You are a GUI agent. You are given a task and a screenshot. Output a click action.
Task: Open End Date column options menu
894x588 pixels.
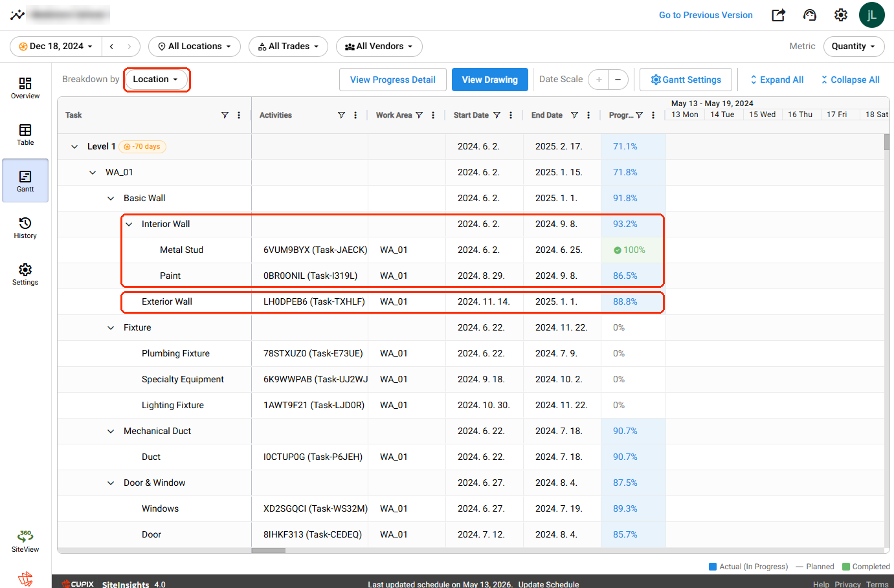coord(588,115)
